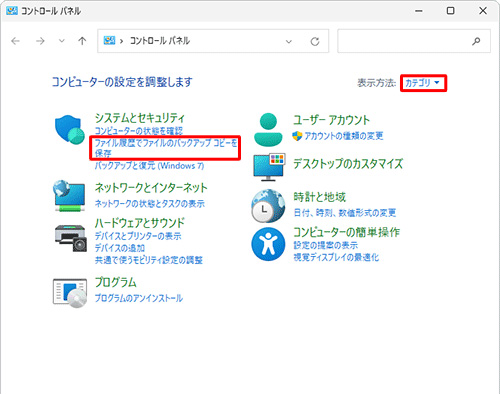The height and width of the screenshot is (394, 500).
Task: Click the コントロール パネル breadcrumb in address bar
Action: tap(160, 41)
